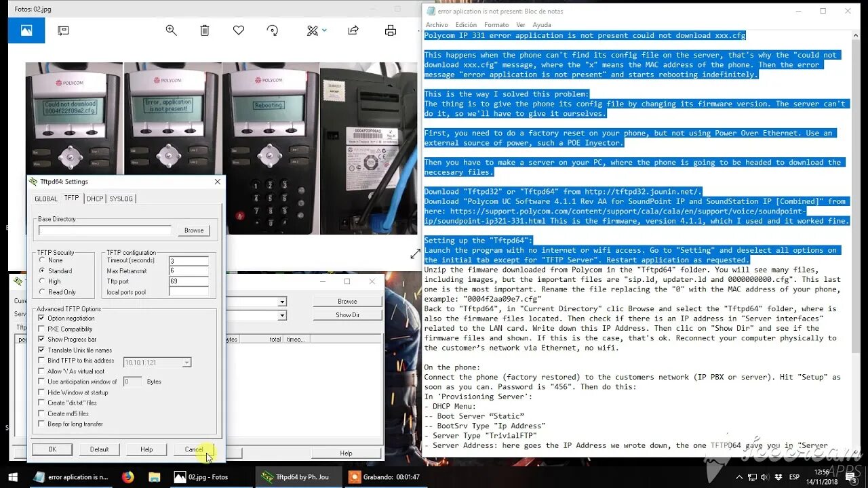Viewport: 868px width, 488px height.
Task: Switch to the SYSLOG settings tab
Action: point(121,199)
